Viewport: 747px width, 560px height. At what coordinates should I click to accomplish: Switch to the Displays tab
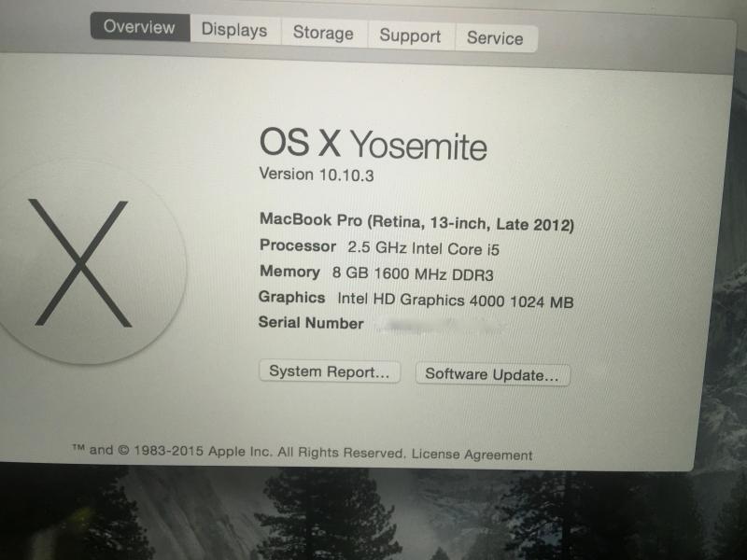coord(234,30)
